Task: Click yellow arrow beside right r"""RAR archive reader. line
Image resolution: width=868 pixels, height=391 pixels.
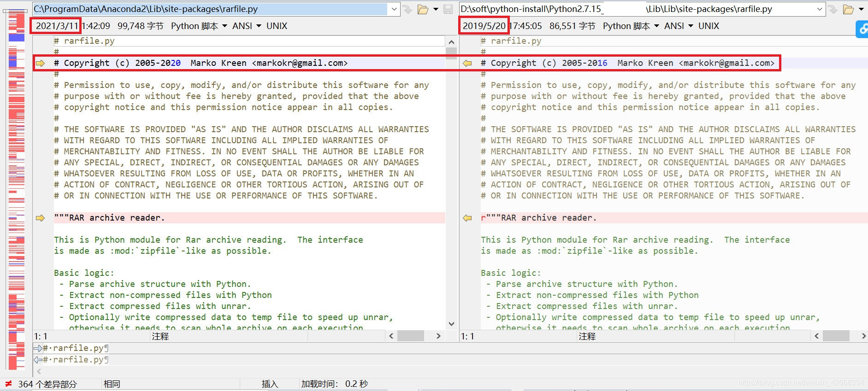Action: [467, 218]
